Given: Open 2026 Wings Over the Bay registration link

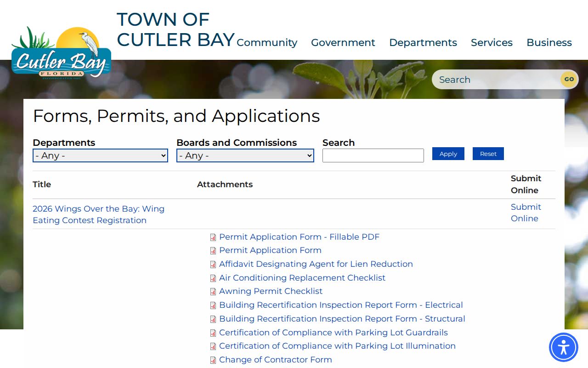Looking at the screenshot, I should 98,214.
